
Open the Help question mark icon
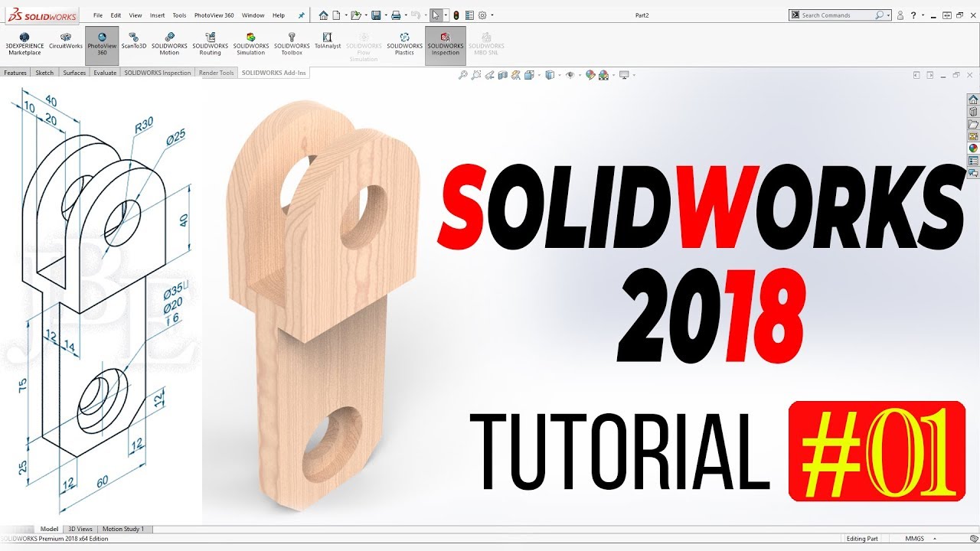pyautogui.click(x=913, y=15)
